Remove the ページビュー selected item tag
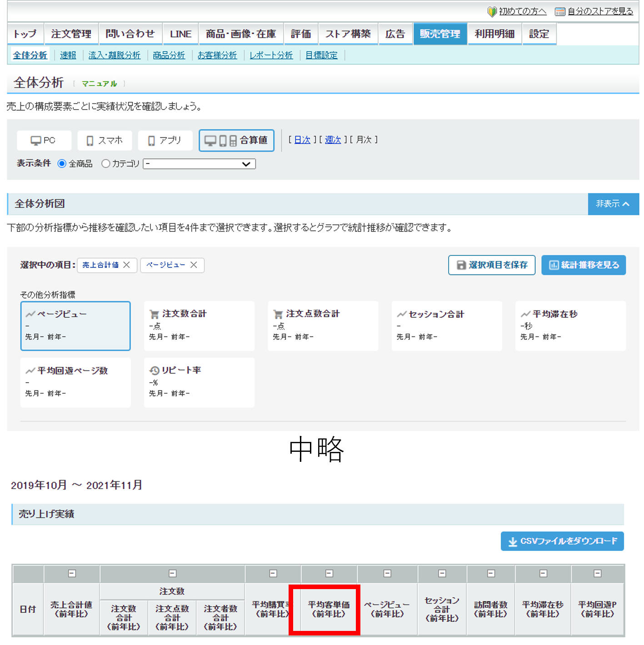This screenshot has height=645, width=644. coord(194,265)
